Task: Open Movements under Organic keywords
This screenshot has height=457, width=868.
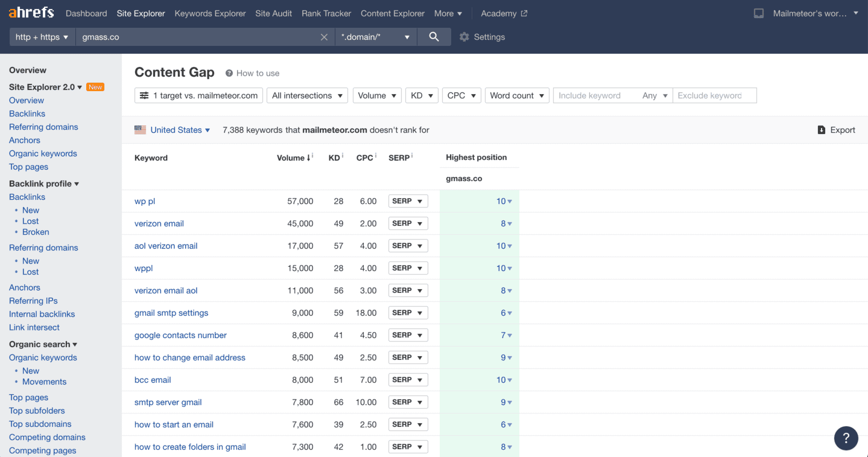Action: click(44, 382)
